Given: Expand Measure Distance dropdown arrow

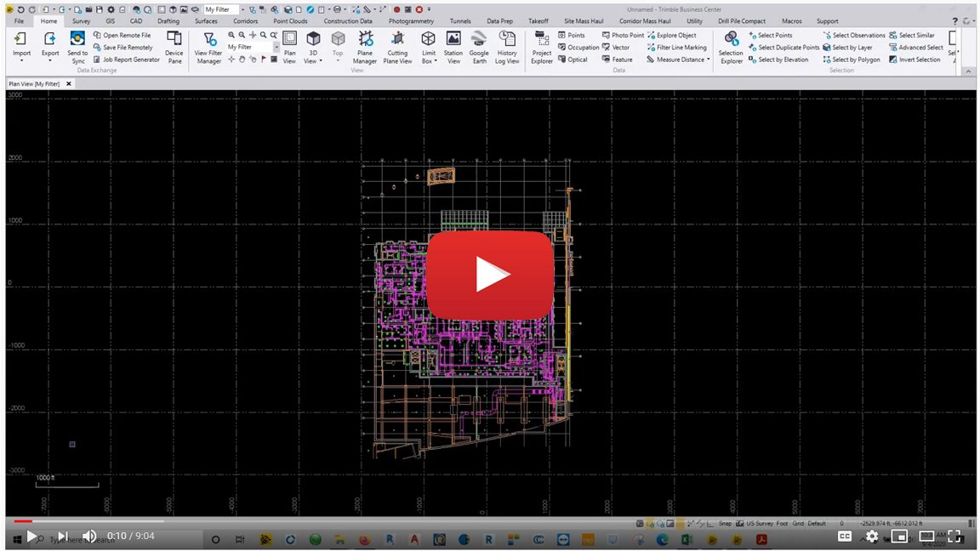Looking at the screenshot, I should (x=708, y=60).
